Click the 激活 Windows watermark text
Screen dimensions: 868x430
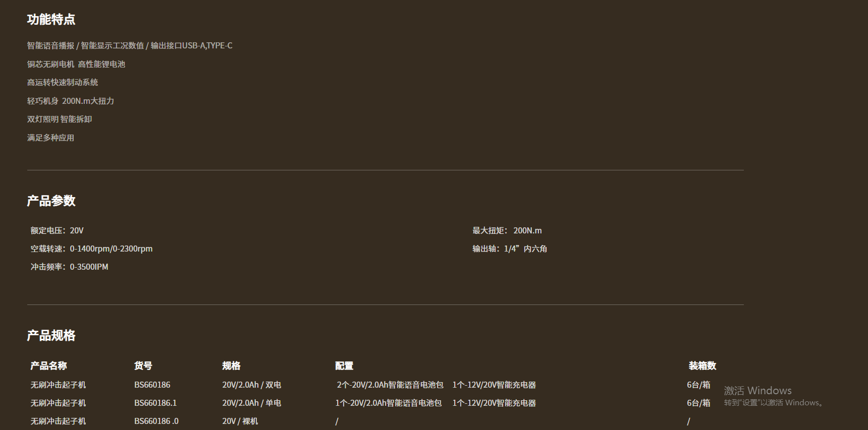(x=757, y=391)
